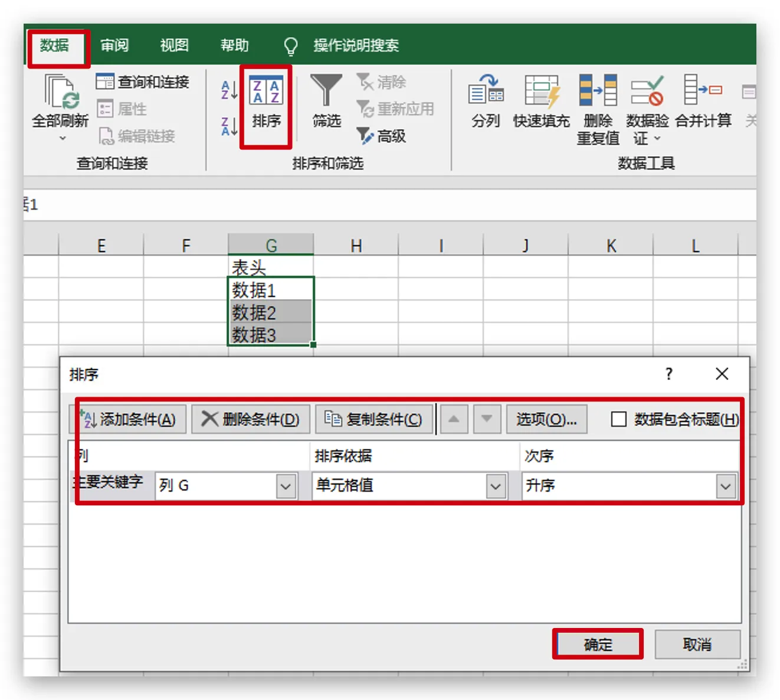Click 删除条件(D) button
Image resolution: width=780 pixels, height=700 pixels.
click(251, 420)
